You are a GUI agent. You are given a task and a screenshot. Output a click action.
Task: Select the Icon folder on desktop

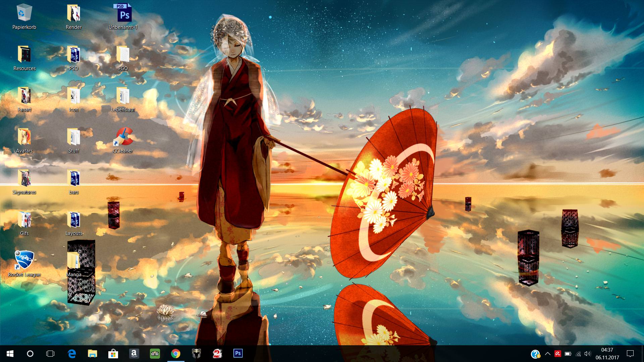[73, 99]
